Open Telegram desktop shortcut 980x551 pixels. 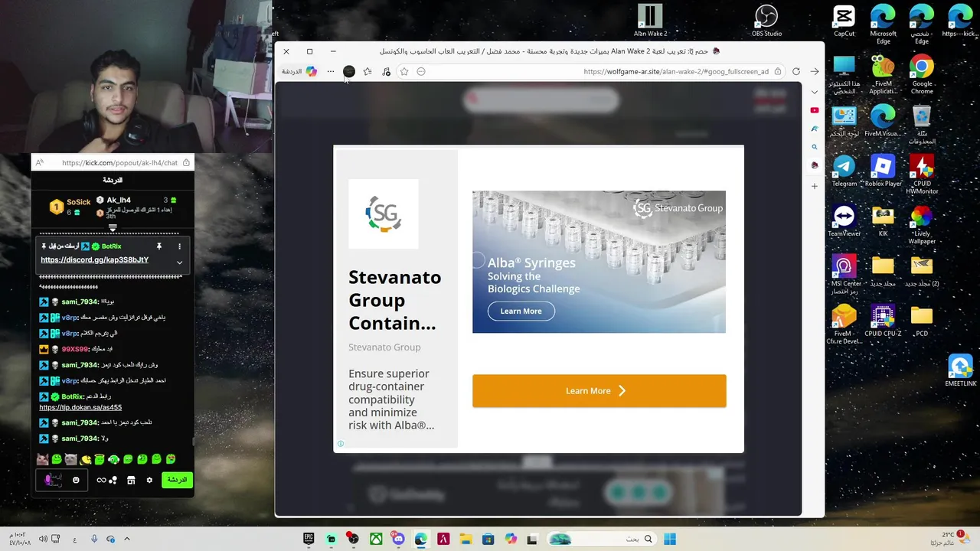tap(844, 171)
